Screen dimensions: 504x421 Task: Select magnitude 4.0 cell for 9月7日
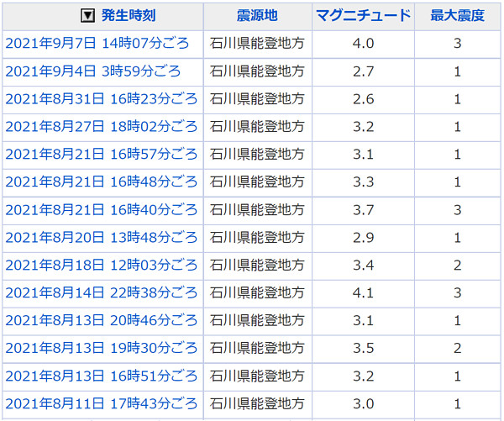(363, 44)
